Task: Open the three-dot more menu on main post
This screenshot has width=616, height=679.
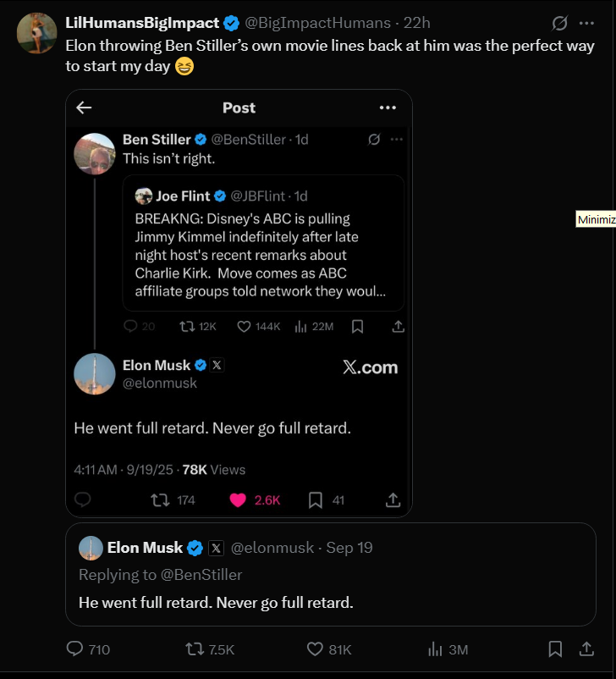Action: (x=586, y=23)
